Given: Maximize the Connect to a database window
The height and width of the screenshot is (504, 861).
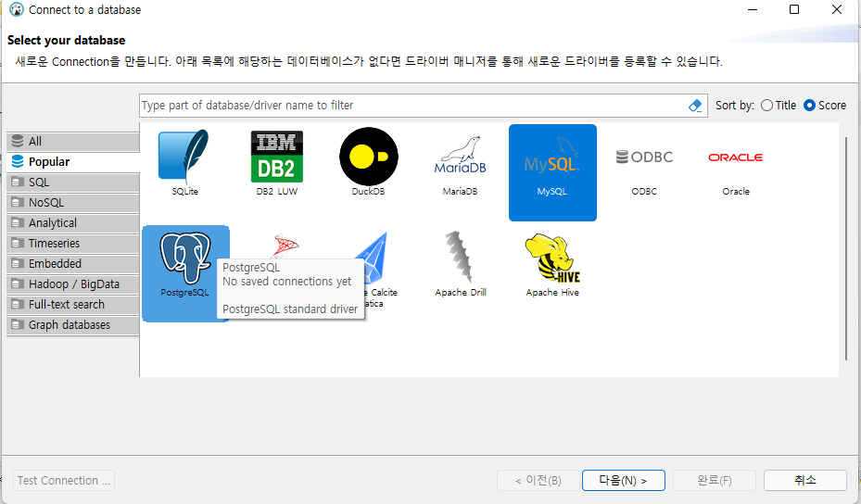Looking at the screenshot, I should coord(794,9).
